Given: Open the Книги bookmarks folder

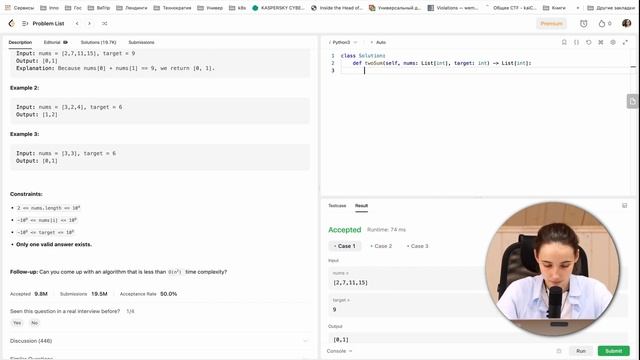Looking at the screenshot, I should [554, 8].
